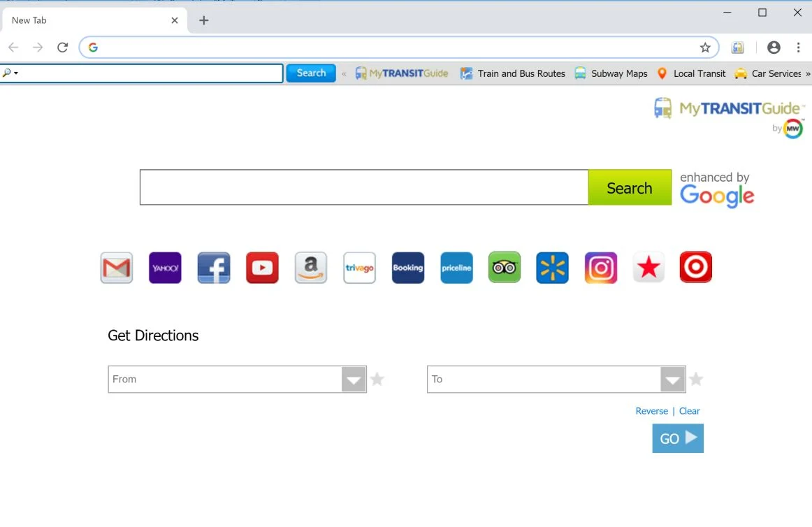
Task: Save the From location as favorite star
Action: pos(377,380)
